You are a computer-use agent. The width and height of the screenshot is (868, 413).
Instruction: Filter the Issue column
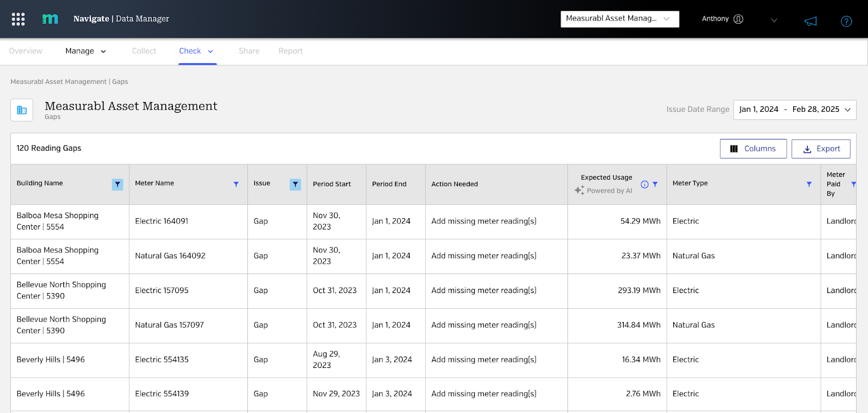click(x=295, y=185)
